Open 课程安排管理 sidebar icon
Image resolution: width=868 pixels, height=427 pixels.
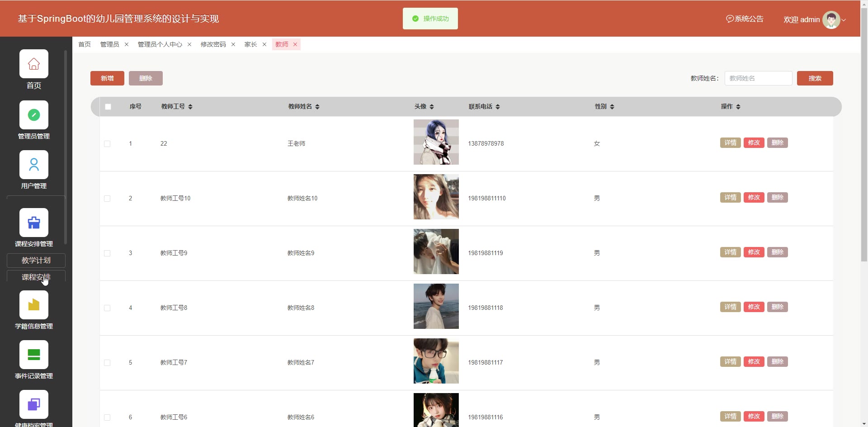(x=34, y=223)
